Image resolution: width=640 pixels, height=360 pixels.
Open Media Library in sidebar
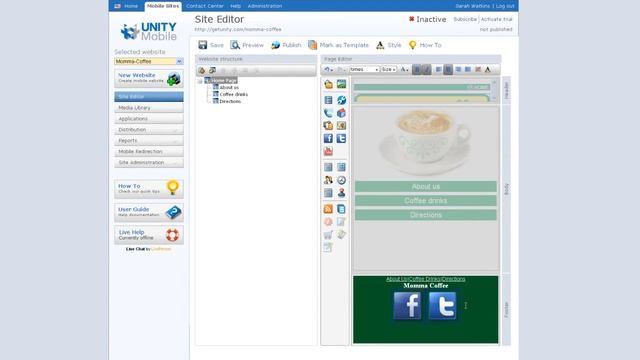point(149,108)
